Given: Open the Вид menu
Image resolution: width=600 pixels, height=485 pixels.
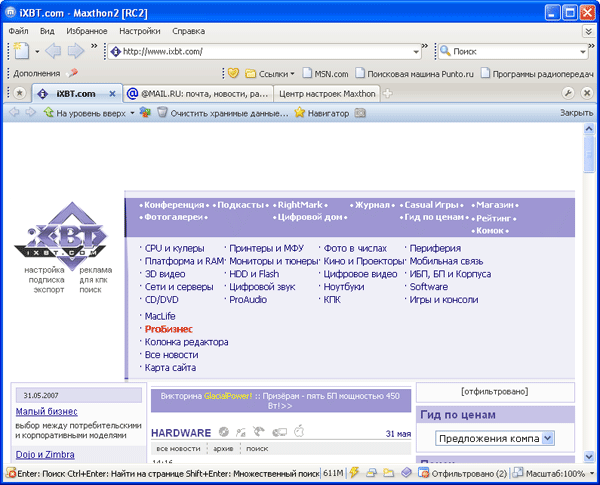Looking at the screenshot, I should pyautogui.click(x=47, y=31).
